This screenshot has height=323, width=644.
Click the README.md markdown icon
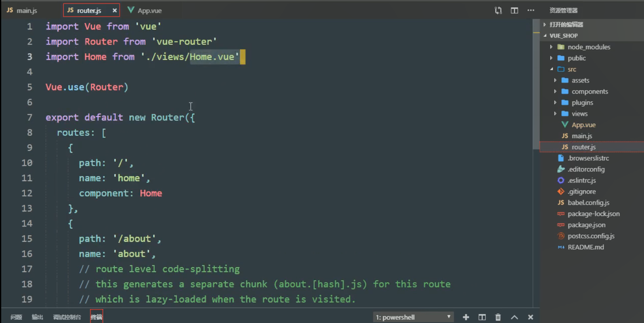click(x=561, y=247)
